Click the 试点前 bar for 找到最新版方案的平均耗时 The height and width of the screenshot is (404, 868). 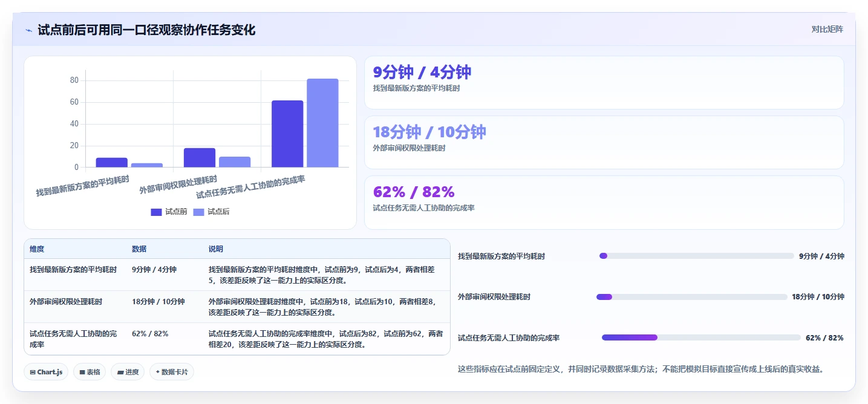[112, 163]
